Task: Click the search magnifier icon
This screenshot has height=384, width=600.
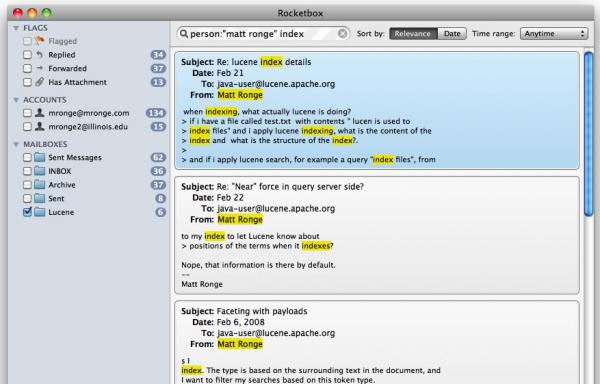Action: (x=184, y=34)
